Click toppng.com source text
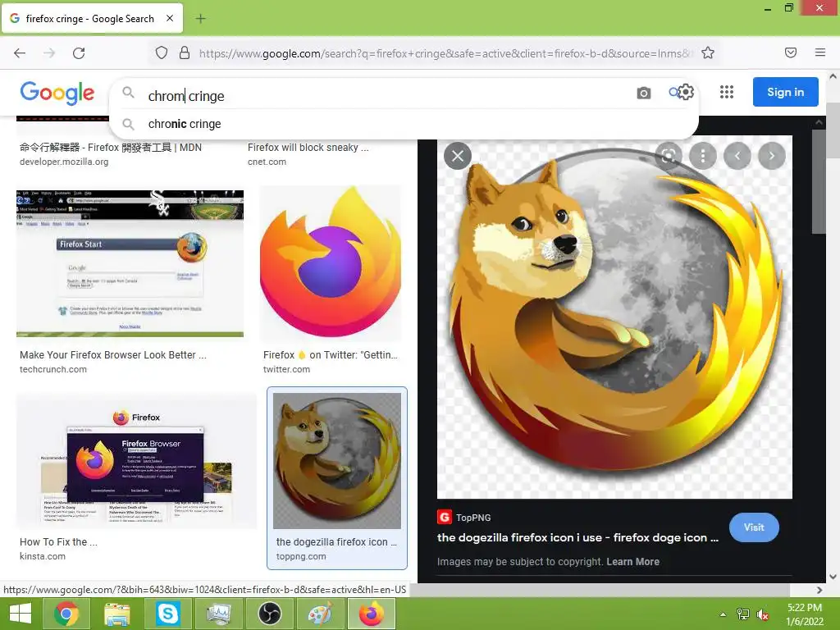This screenshot has width=840, height=630. click(x=301, y=556)
